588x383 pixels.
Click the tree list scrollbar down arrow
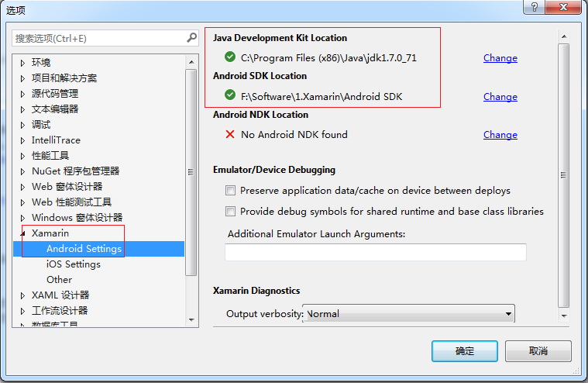[x=191, y=320]
